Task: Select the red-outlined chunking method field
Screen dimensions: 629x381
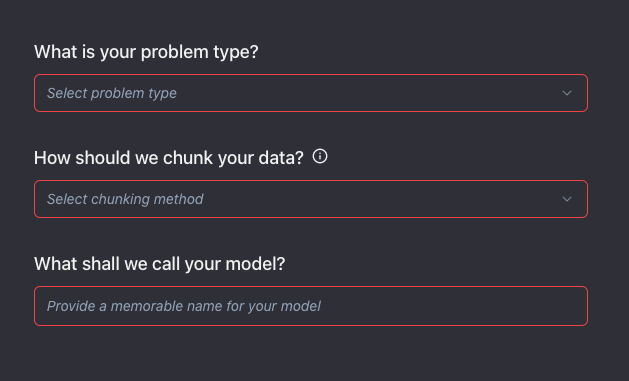Action: click(x=311, y=199)
